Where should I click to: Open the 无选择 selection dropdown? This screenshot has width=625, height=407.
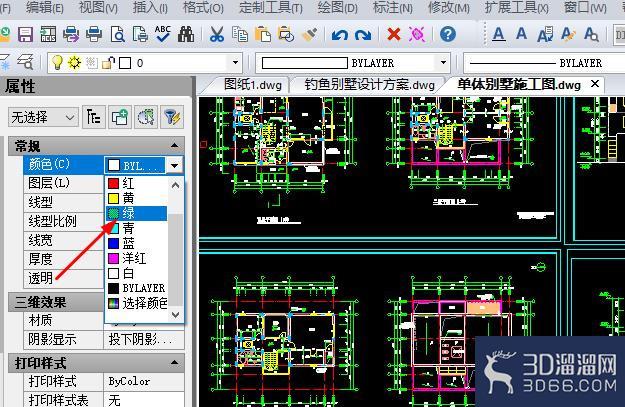pos(43,118)
